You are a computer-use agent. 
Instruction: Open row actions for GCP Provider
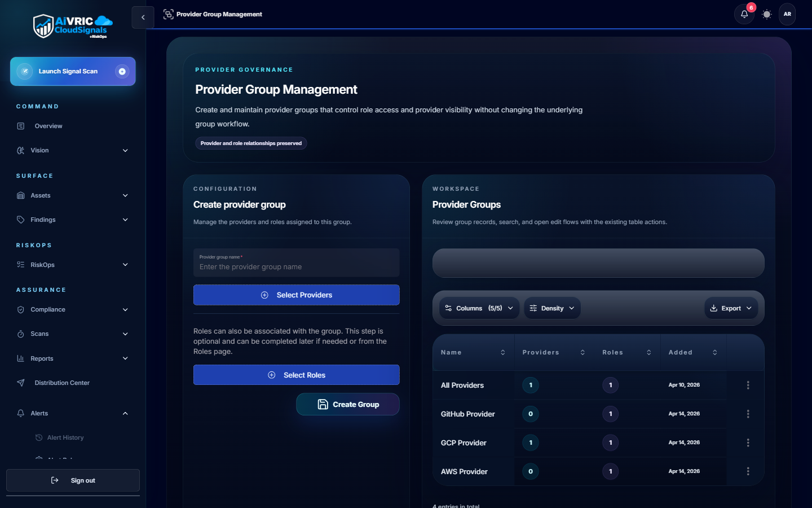pyautogui.click(x=748, y=443)
